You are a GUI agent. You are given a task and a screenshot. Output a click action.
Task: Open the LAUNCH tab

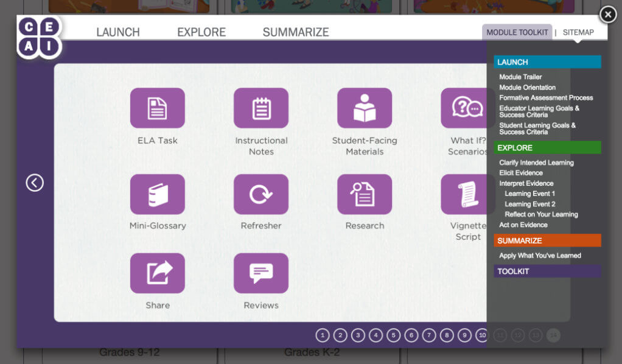click(x=118, y=32)
